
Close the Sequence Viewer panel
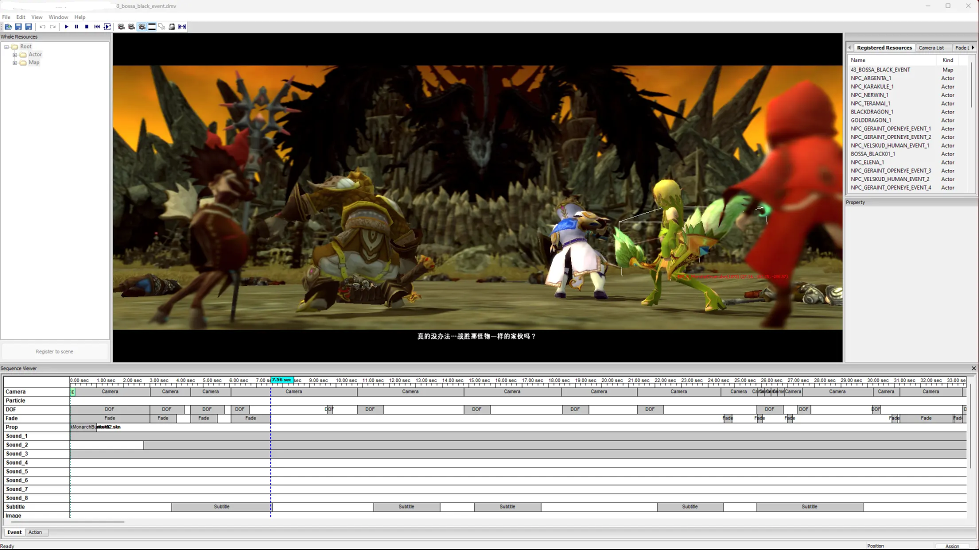pyautogui.click(x=973, y=368)
